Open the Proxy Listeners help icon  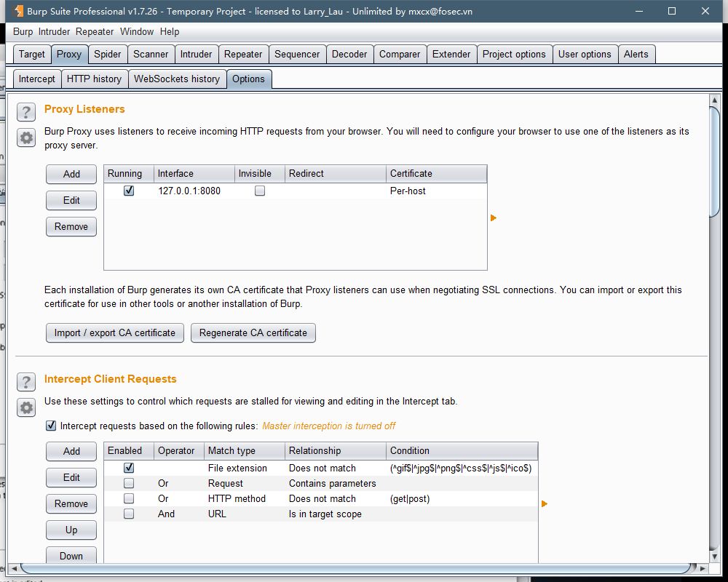(x=26, y=111)
